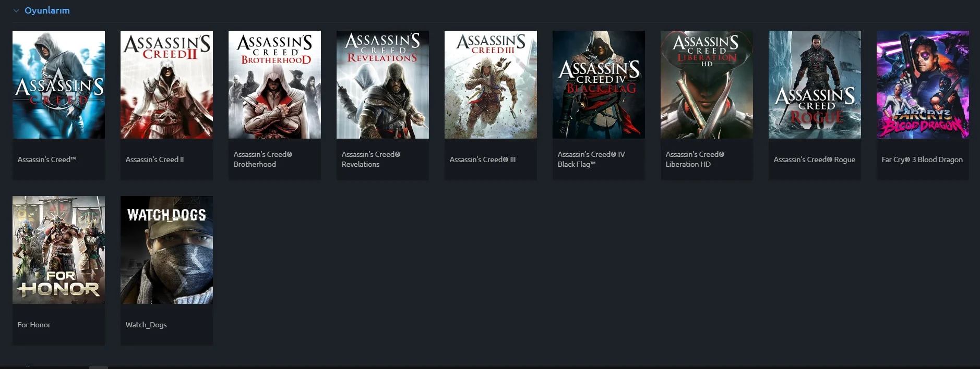Open the Far Cry 3 Blood Dragon cover
Screen dimensions: 980x369
tap(923, 84)
